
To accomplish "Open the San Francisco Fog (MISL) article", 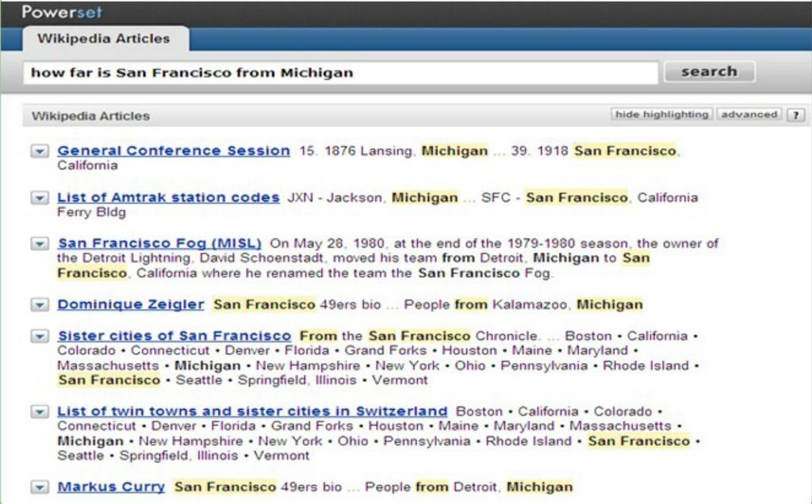I will [x=159, y=243].
